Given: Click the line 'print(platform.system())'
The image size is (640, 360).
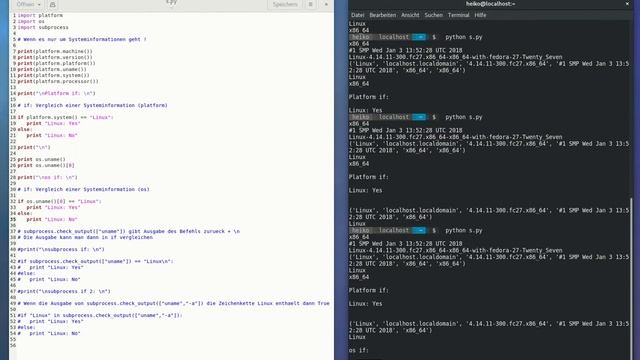Looking at the screenshot, I should point(53,75).
